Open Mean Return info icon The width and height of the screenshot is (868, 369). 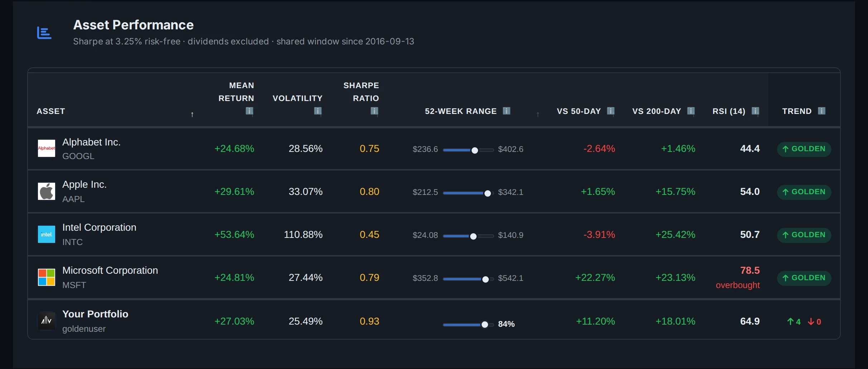pos(250,111)
